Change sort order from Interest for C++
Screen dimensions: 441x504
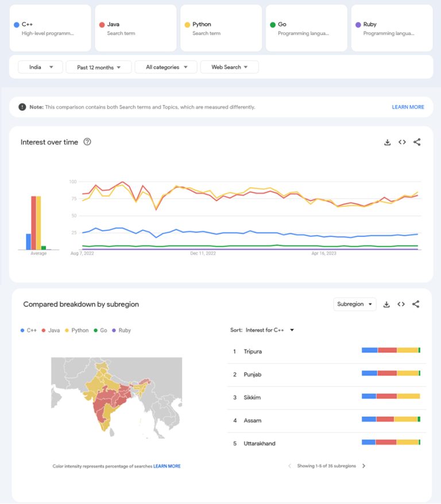coord(269,330)
